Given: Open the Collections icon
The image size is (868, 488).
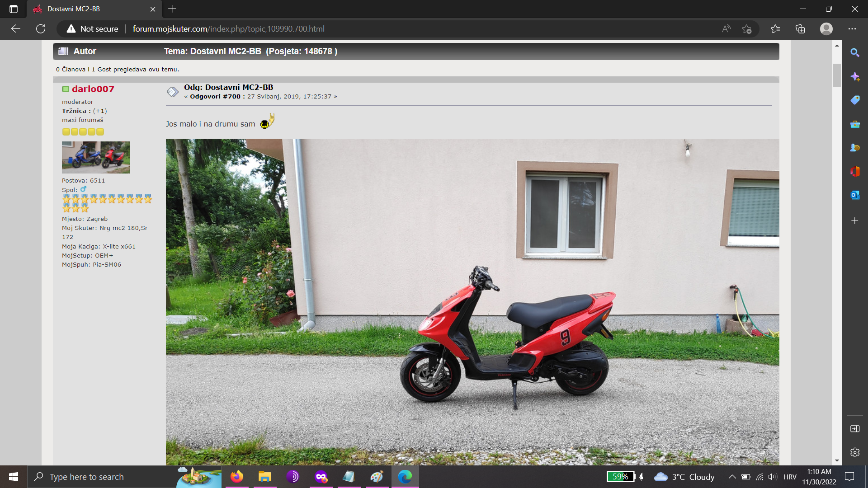Looking at the screenshot, I should [x=801, y=29].
